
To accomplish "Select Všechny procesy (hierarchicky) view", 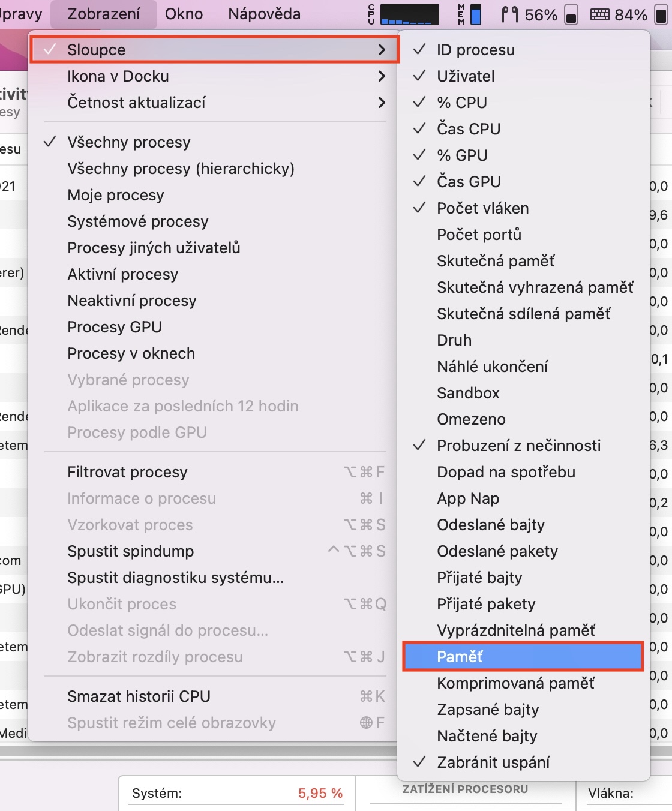I will point(181,169).
